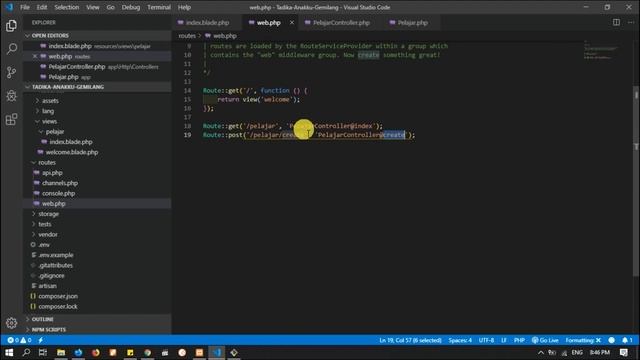
Task: Show hidden system tray icons
Action: 541,352
